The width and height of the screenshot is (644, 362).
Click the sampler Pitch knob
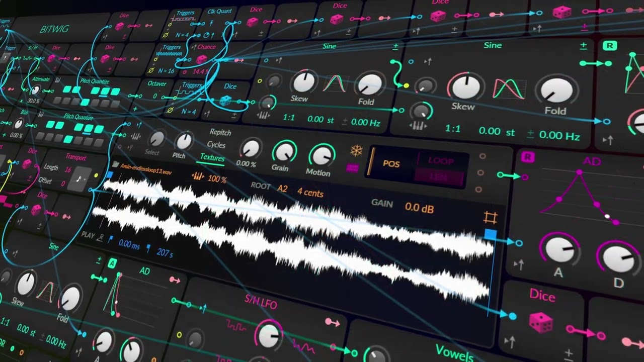click(184, 141)
